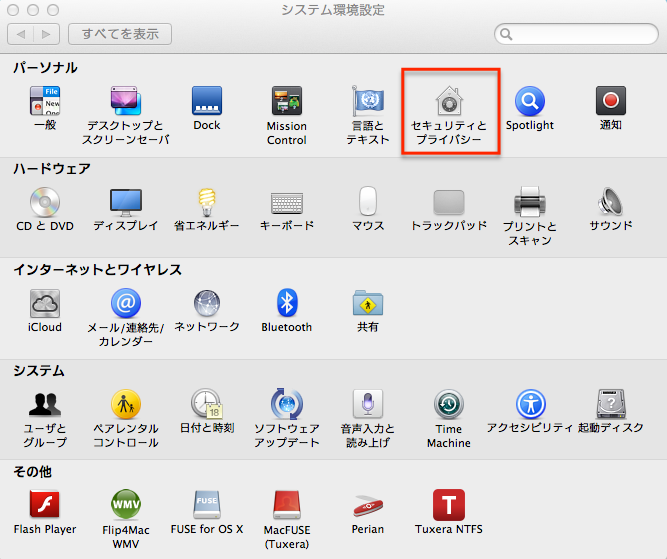Open マウス (Mouse) preferences
The image size is (667, 559).
tap(368, 201)
